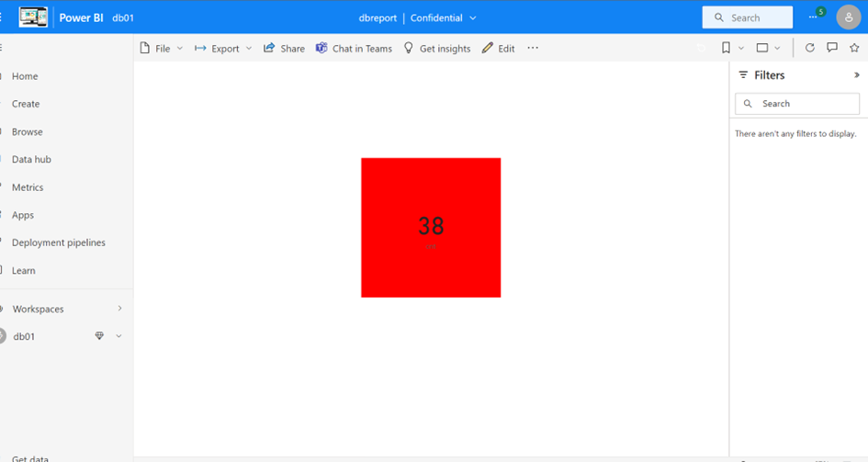The height and width of the screenshot is (462, 868).
Task: Open the View mode dropdown arrow
Action: 777,49
